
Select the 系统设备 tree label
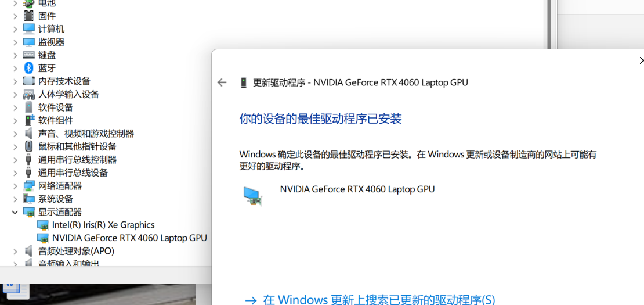pos(56,199)
